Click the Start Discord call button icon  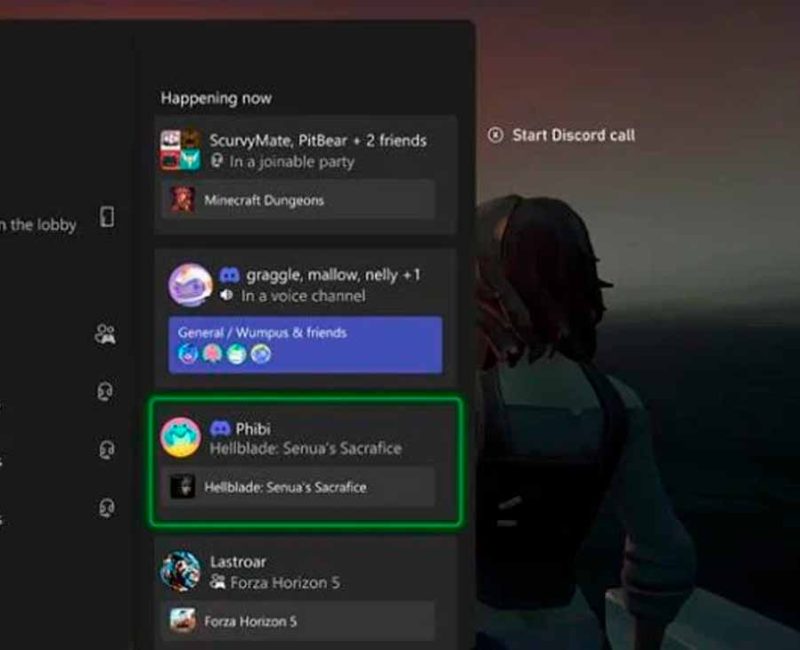(495, 135)
